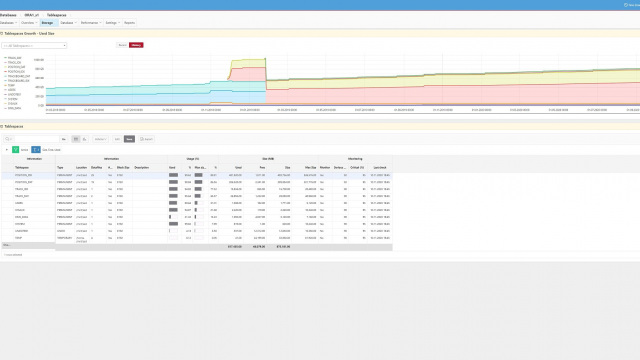This screenshot has width=640, height=360.
Task: Expand the Performance menu dropdown
Action: coord(91,23)
